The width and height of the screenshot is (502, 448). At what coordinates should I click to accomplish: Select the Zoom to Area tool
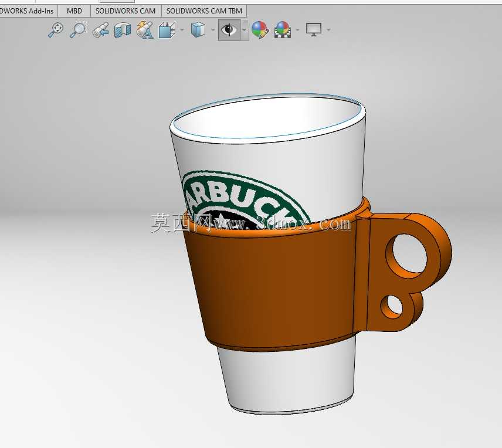[x=78, y=30]
